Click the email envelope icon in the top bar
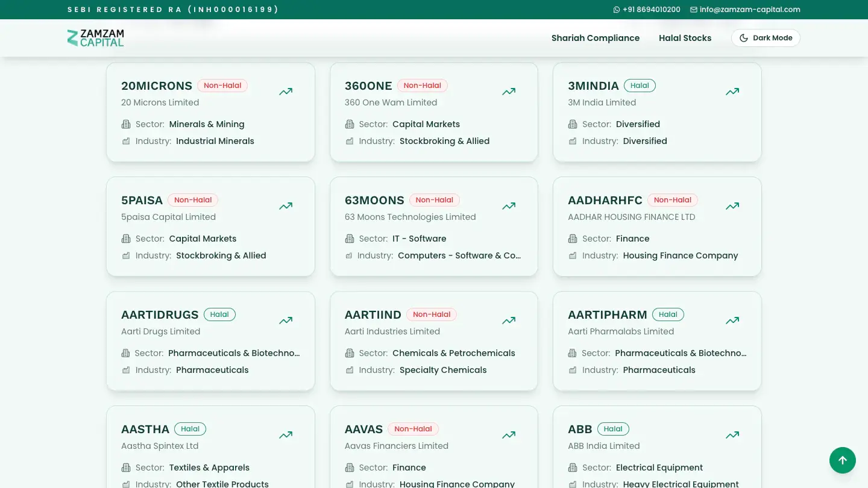868x488 pixels. [x=694, y=10]
